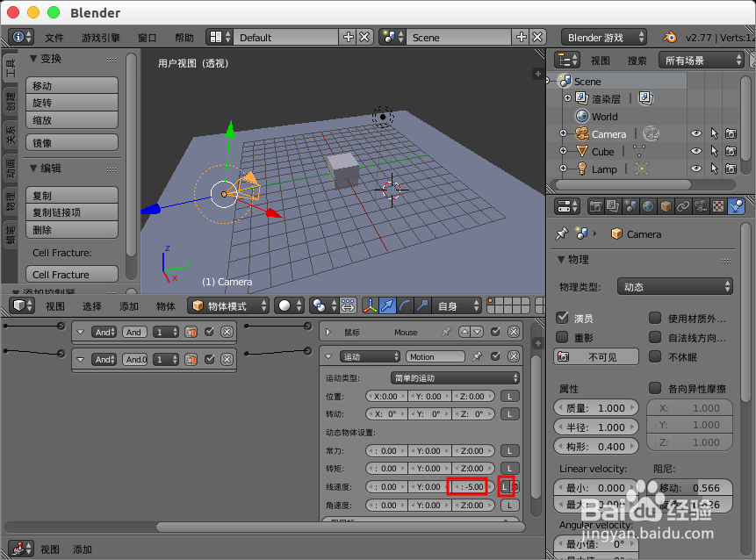The width and height of the screenshot is (756, 560).
Task: Open the 文件 menu
Action: coord(54,38)
